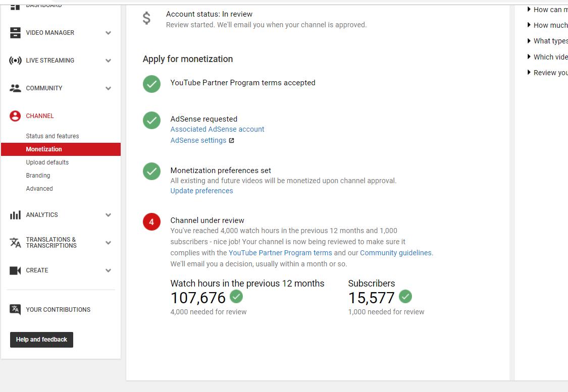Click the external link icon after AdSense settings
This screenshot has width=568, height=392.
tap(231, 140)
